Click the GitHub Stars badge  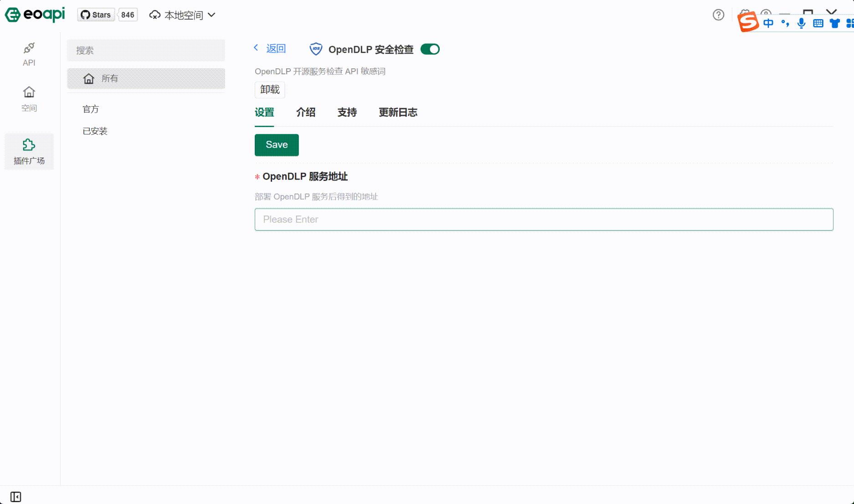coord(107,14)
